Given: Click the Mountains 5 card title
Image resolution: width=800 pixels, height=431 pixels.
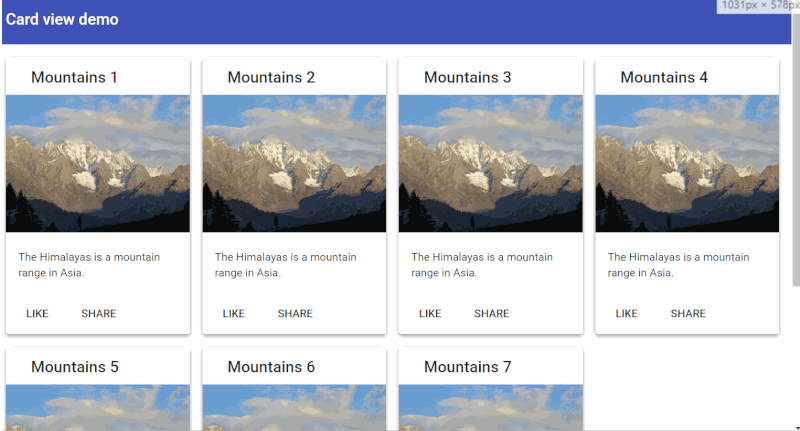Looking at the screenshot, I should click(x=75, y=367).
